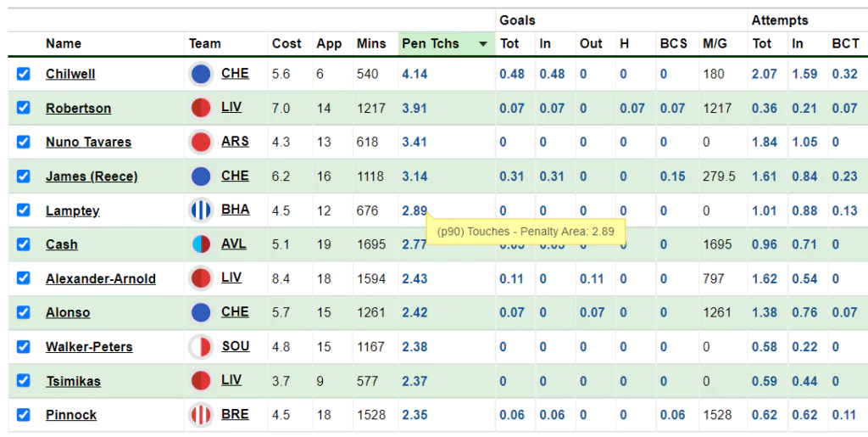The image size is (868, 437).
Task: Click the BHA team link for Lamptey
Action: pos(236,210)
